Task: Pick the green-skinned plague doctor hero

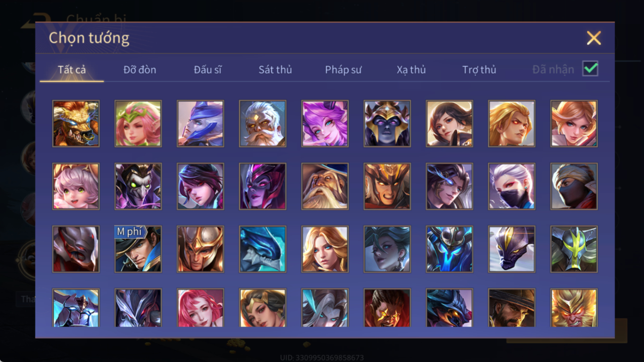Action: 138,187
